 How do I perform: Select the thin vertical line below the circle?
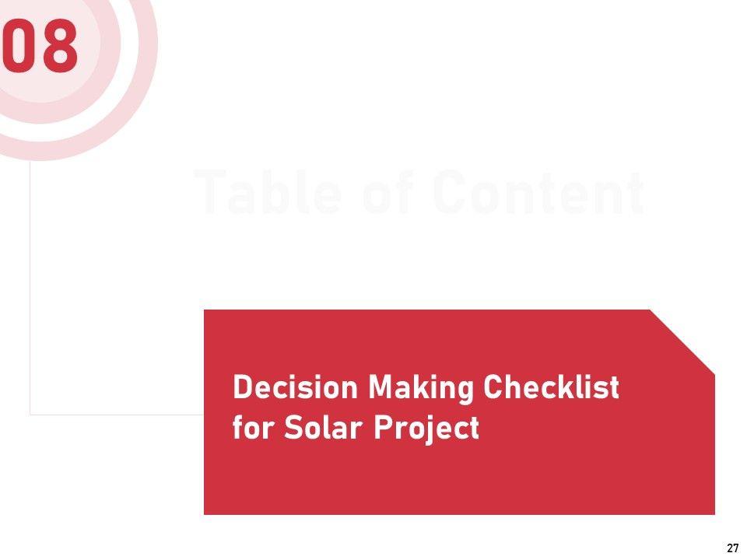[x=30, y=288]
